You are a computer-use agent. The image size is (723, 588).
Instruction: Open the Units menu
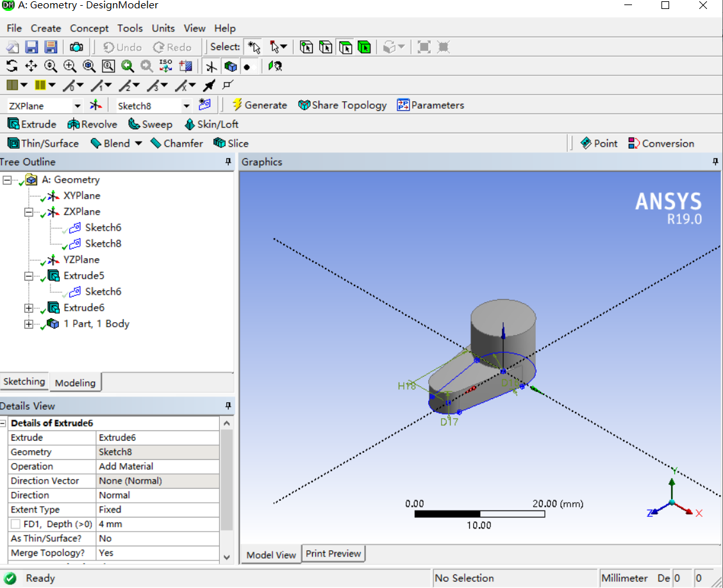coord(163,29)
